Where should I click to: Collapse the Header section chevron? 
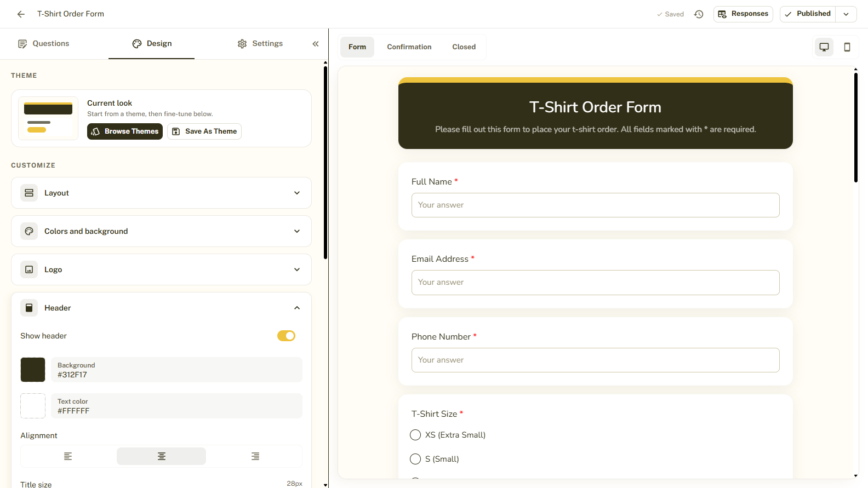(x=297, y=308)
